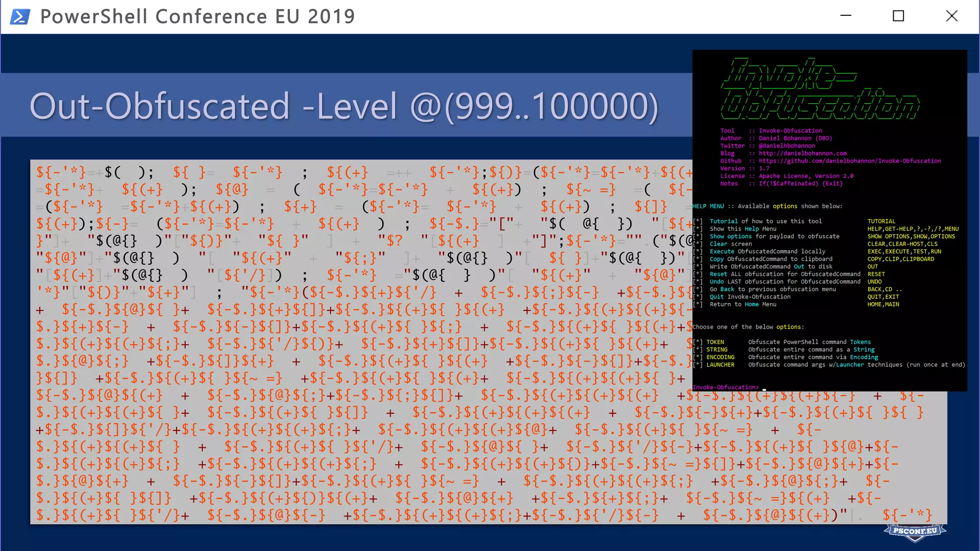
Task: Maximize the PowerShell Conference window
Action: [x=898, y=16]
